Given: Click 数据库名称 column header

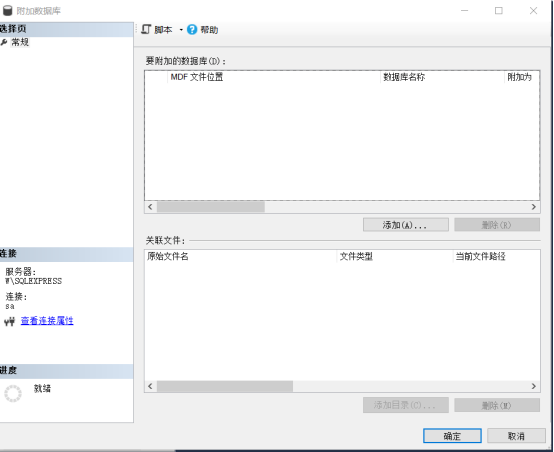Looking at the screenshot, I should [x=442, y=77].
